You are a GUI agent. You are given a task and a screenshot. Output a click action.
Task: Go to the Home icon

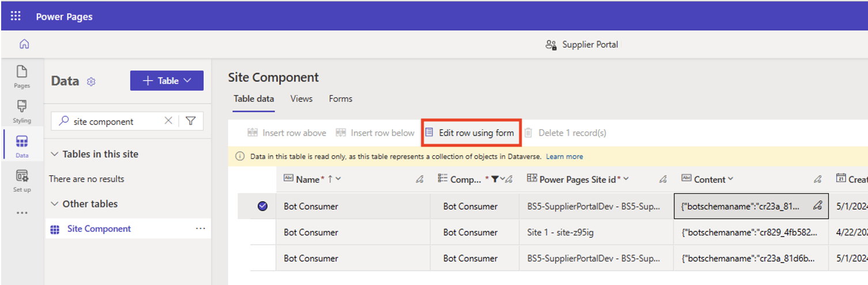click(24, 44)
